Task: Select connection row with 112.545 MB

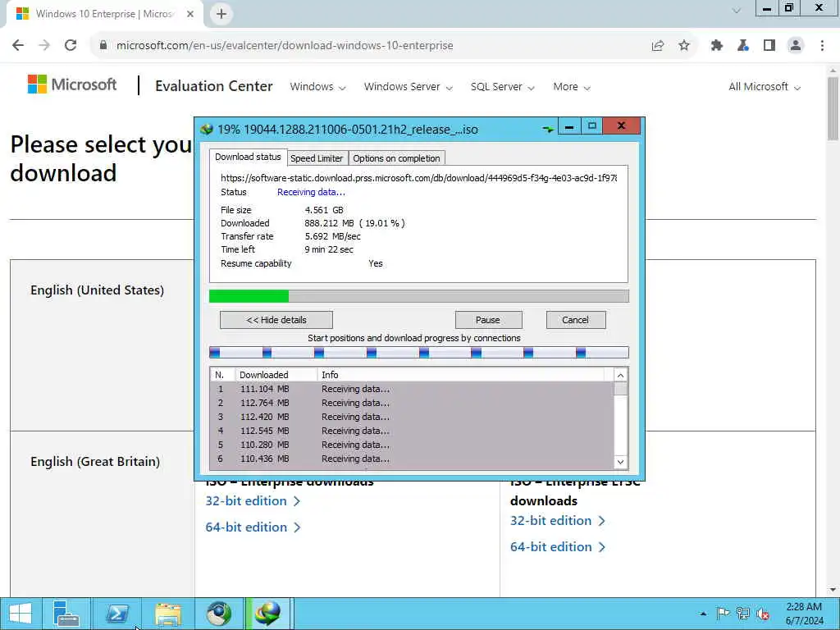Action: [412, 431]
